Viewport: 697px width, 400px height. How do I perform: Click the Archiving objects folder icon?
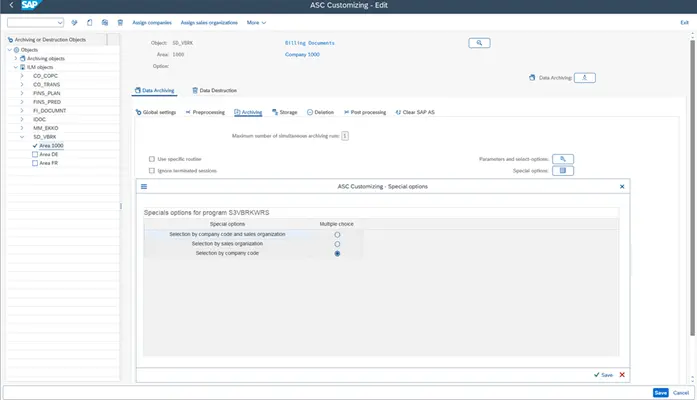point(23,58)
